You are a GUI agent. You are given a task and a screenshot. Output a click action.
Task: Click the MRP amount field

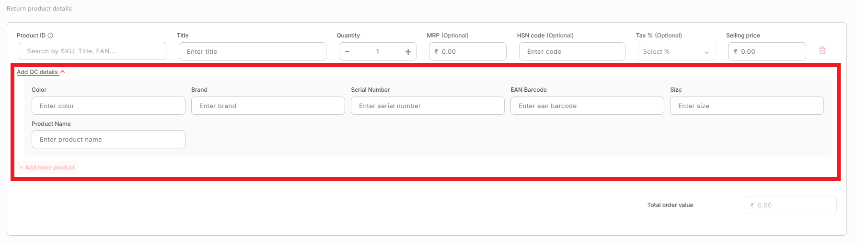tap(467, 51)
